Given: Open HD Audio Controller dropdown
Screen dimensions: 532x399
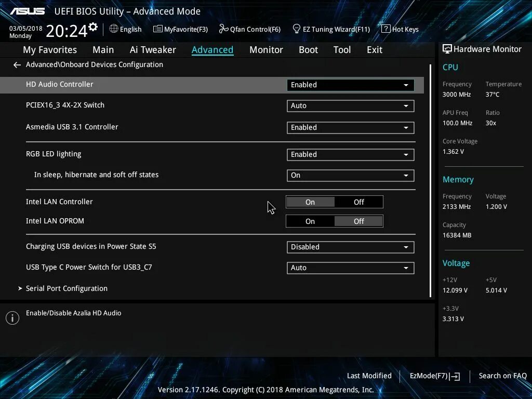Looking at the screenshot, I should click(351, 85).
